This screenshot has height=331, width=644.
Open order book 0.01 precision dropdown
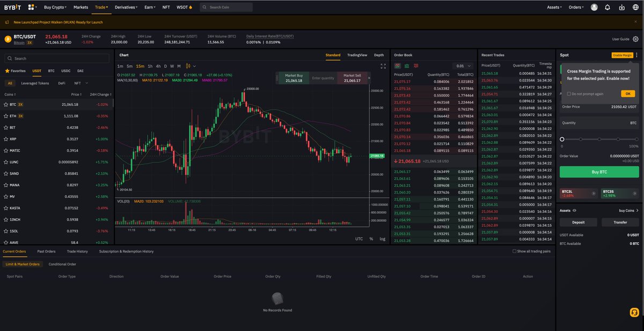(x=462, y=66)
